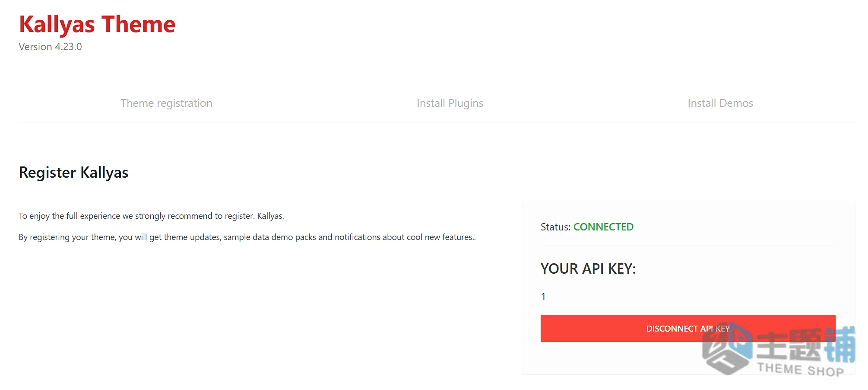Click the Register Kallyas heading
The height and width of the screenshot is (390, 868).
tap(73, 173)
